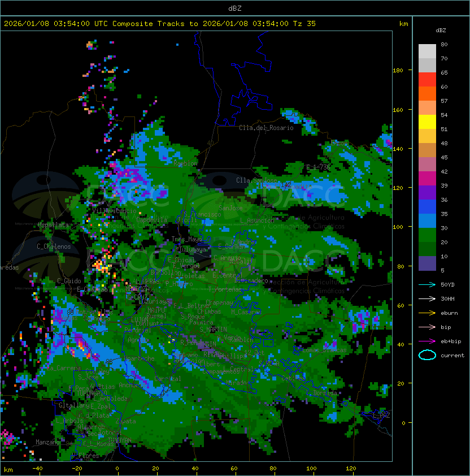470x476 pixels.
Task: Click the 100 km tick on vertical axis
Action: (398, 227)
